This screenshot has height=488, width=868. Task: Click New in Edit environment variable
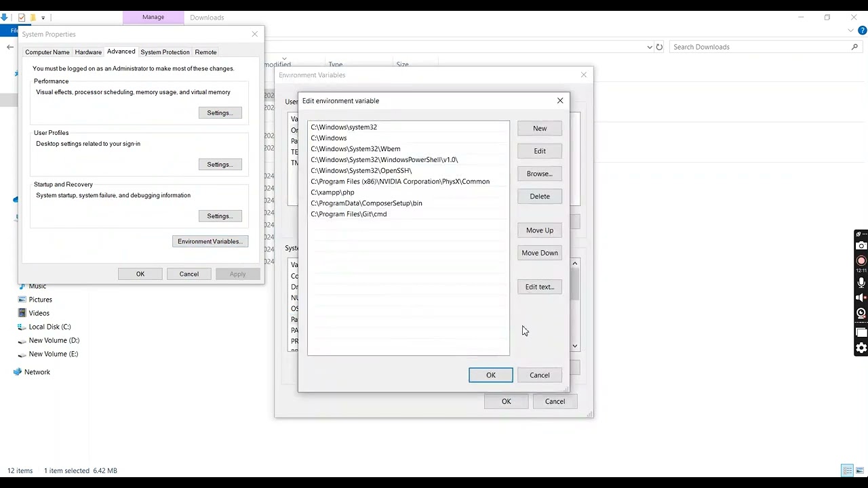tap(540, 128)
